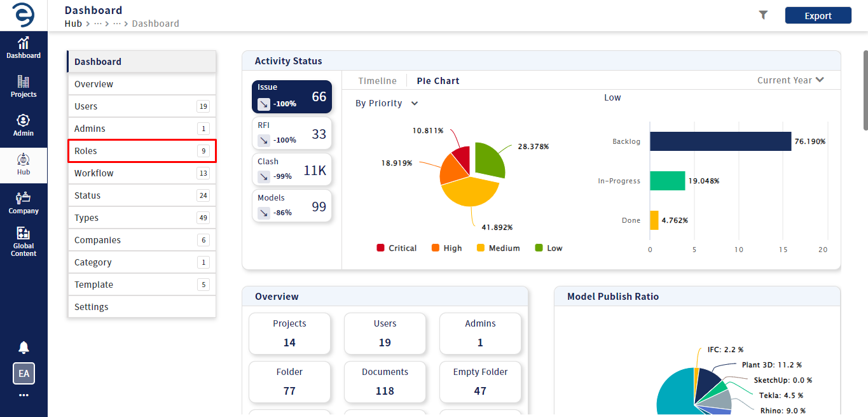Select the Clash activity card
Image resolution: width=868 pixels, height=417 pixels.
[x=292, y=169]
